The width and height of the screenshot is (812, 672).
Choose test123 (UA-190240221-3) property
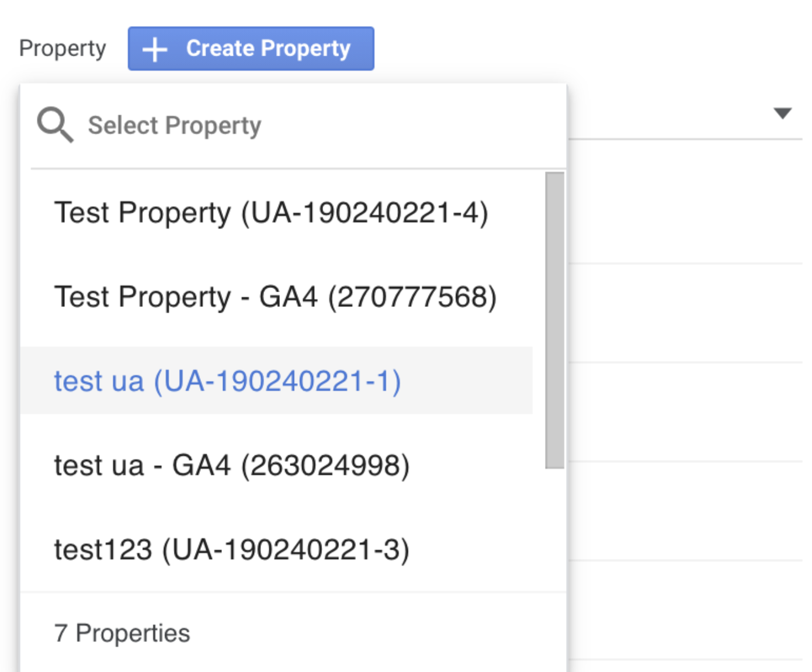(231, 550)
